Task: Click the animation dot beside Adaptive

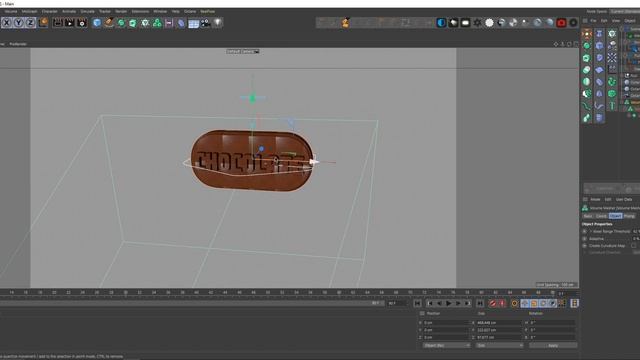Action: tap(584, 239)
